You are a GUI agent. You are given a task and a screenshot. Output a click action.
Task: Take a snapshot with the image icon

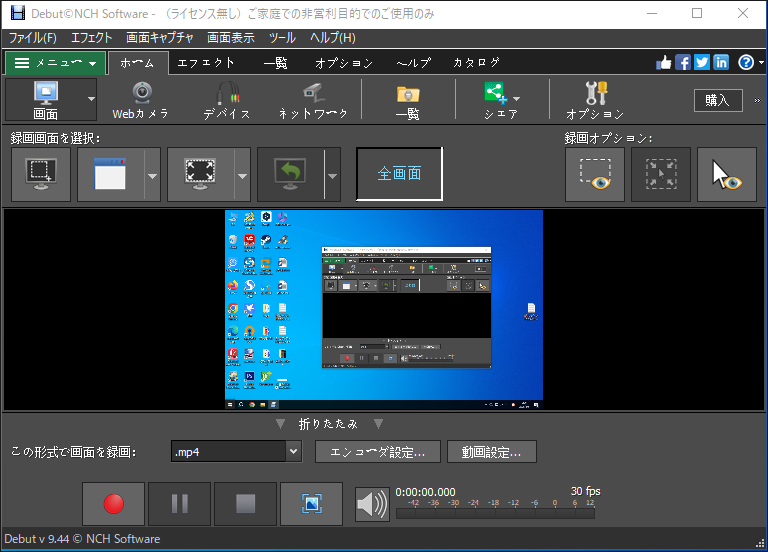[312, 504]
